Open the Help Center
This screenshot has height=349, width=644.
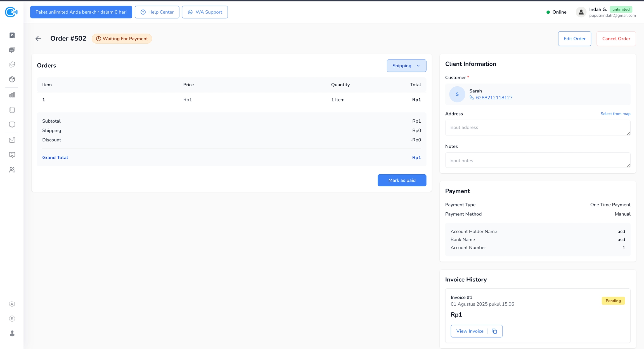point(157,12)
